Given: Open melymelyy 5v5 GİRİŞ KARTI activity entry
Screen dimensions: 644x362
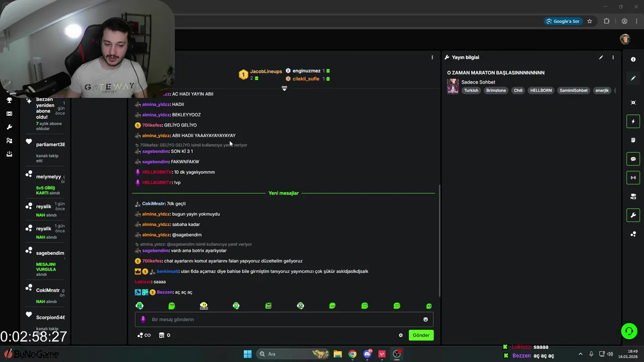Looking at the screenshot, I should click(x=45, y=184).
